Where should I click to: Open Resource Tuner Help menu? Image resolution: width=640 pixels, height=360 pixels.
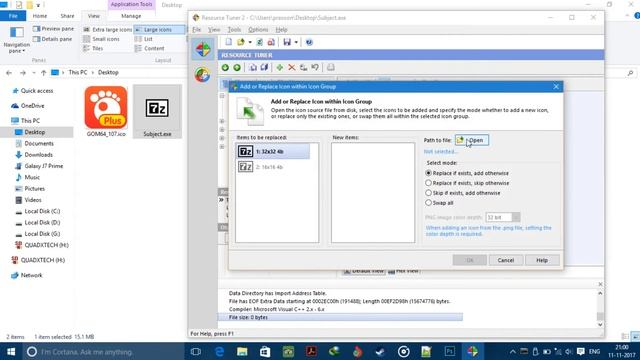coord(281,30)
